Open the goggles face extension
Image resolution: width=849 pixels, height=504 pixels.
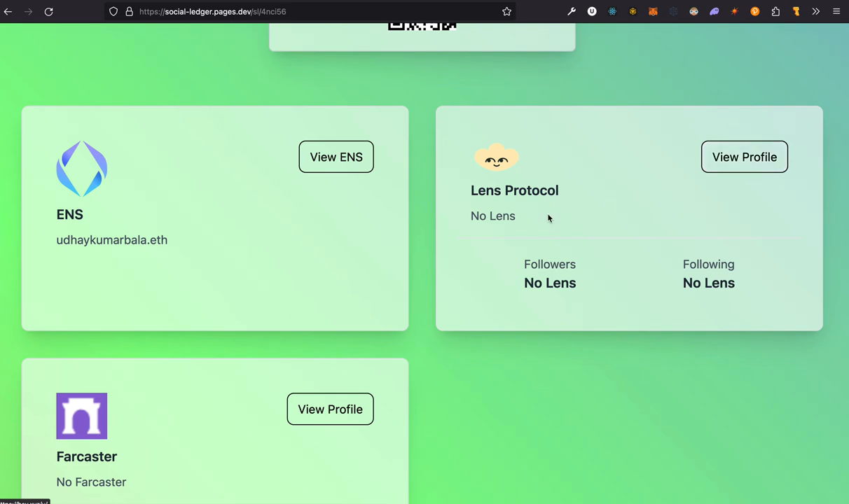[x=693, y=12]
